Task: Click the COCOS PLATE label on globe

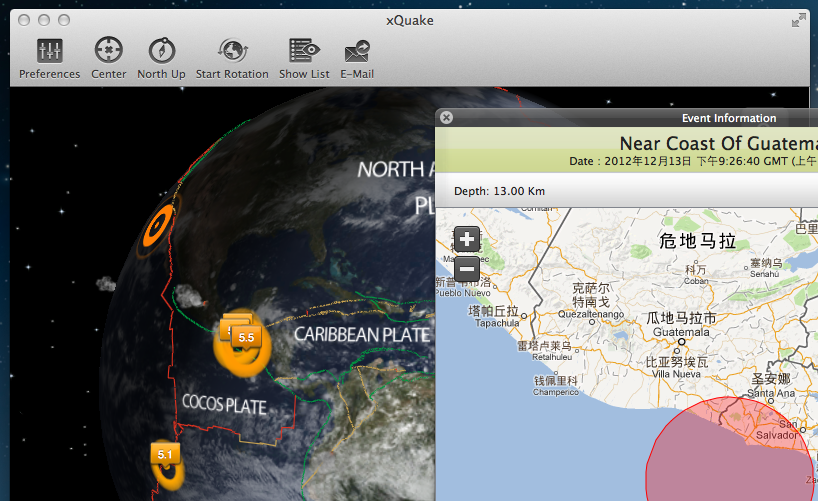Action: point(224,404)
